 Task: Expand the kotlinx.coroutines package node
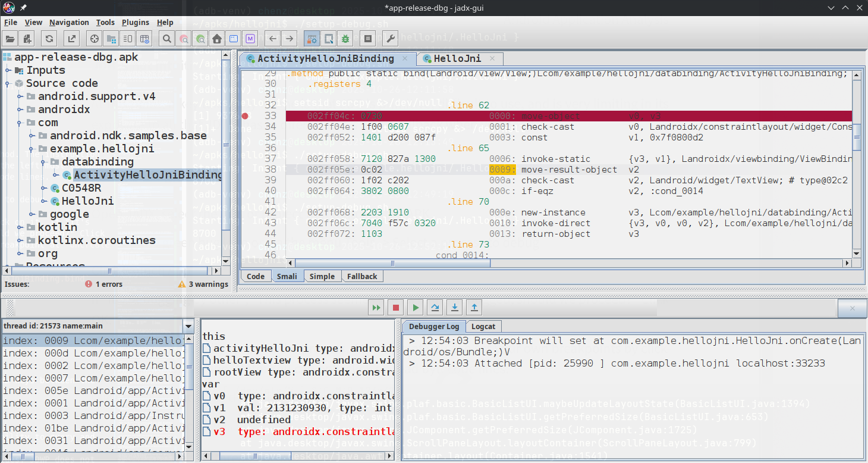coord(20,240)
